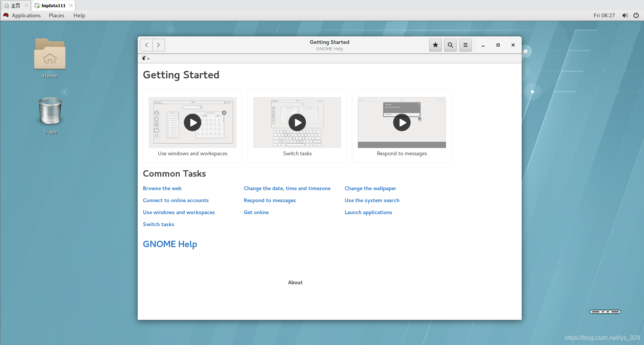Viewport: 644px width, 345px height.
Task: Close the bigdata111 tab
Action: tap(71, 6)
